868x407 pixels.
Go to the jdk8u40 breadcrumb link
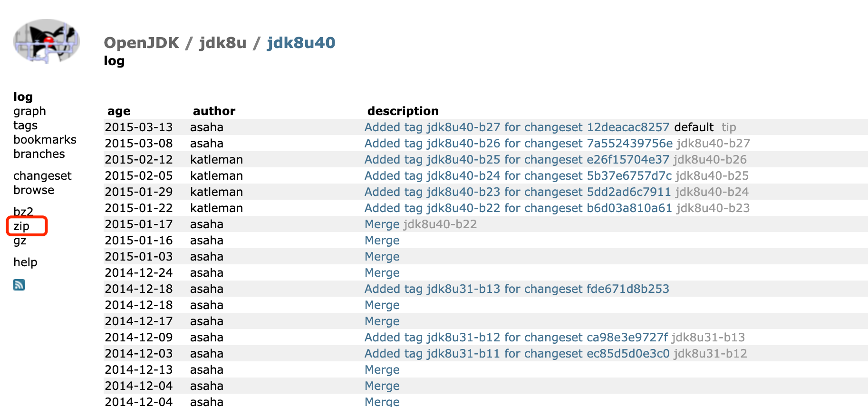point(301,43)
